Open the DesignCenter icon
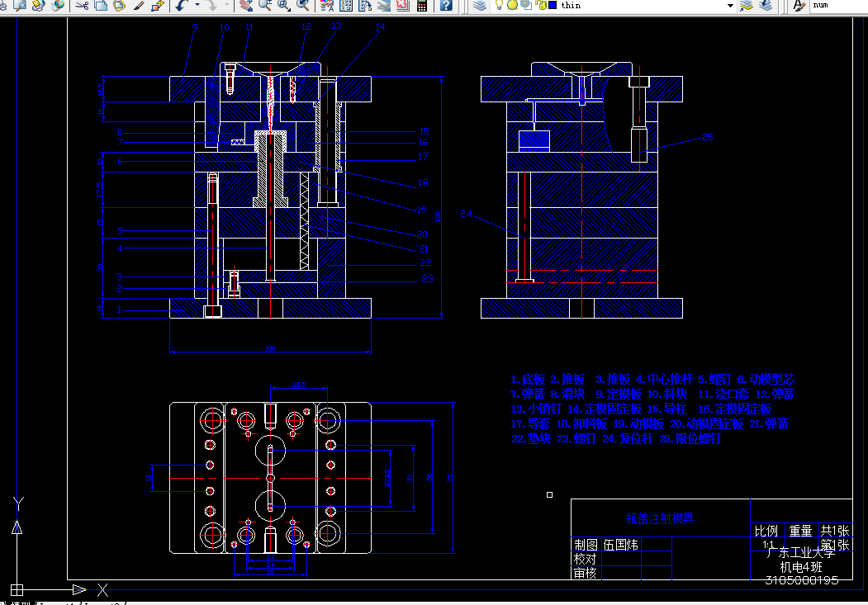The width and height of the screenshot is (868, 605). [346, 6]
